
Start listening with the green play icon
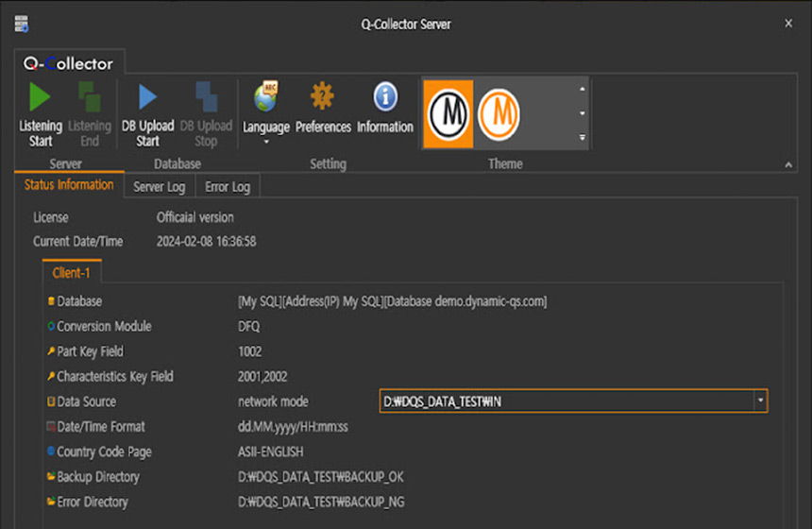40,97
